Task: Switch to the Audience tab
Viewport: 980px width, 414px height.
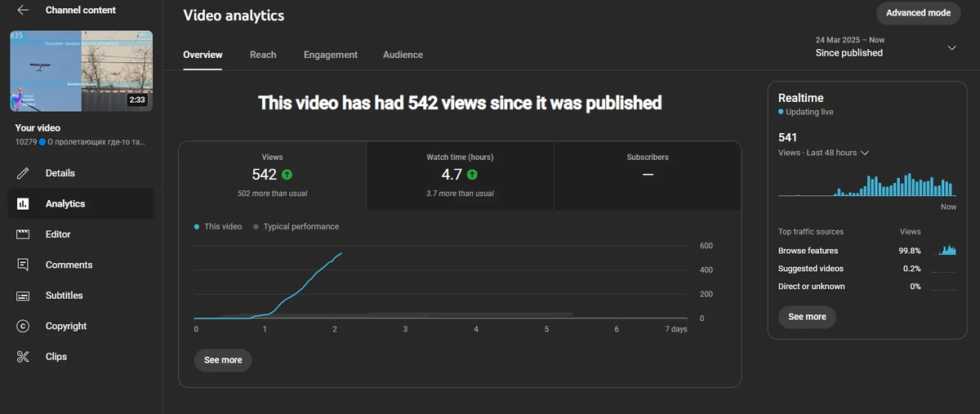Action: click(403, 55)
